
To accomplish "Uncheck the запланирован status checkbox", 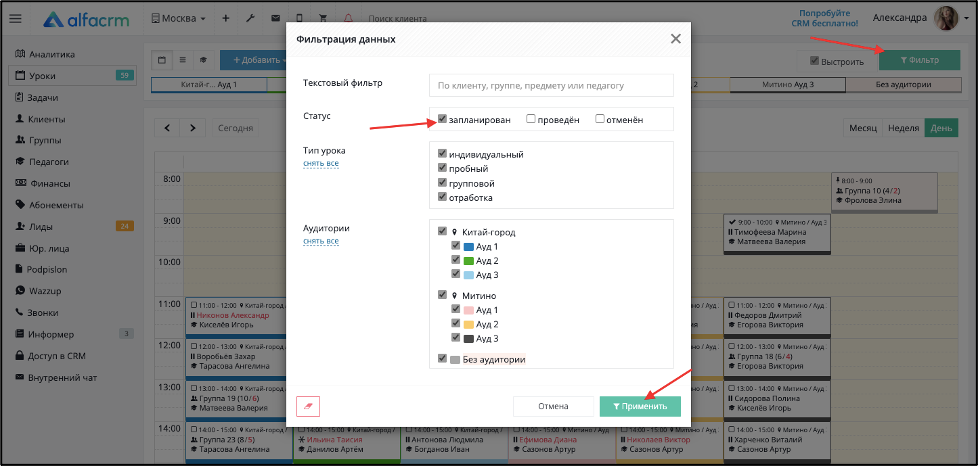I will 442,119.
